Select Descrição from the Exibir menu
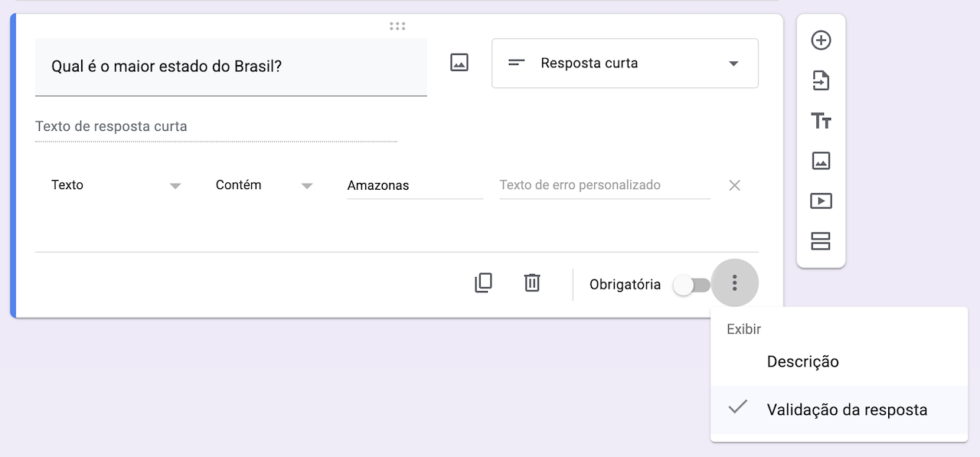The image size is (980, 457). pos(802,361)
